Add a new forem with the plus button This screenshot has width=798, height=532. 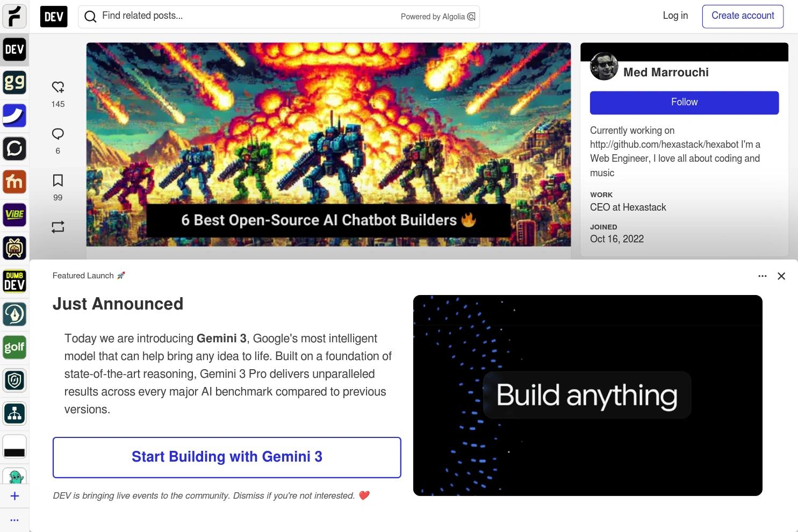[x=15, y=495]
